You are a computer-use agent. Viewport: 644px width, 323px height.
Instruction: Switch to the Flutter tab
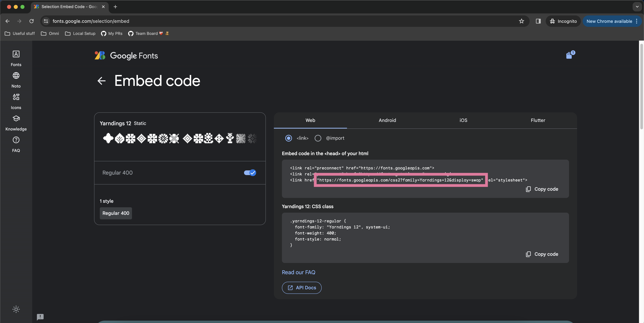(x=538, y=120)
